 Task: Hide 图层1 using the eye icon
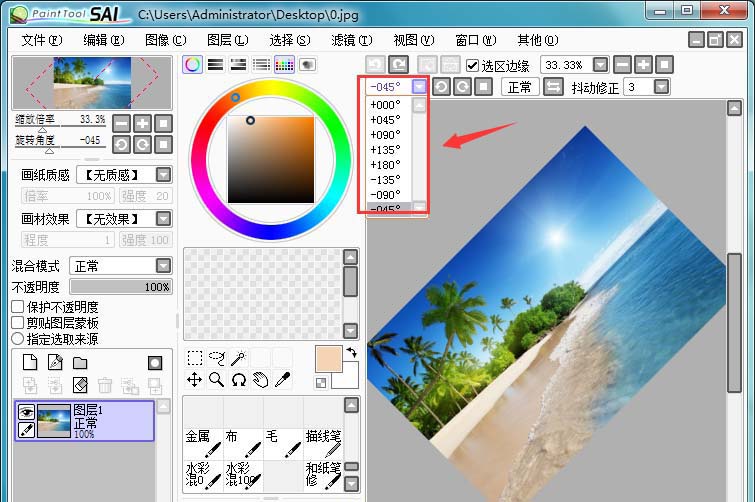click(x=27, y=411)
